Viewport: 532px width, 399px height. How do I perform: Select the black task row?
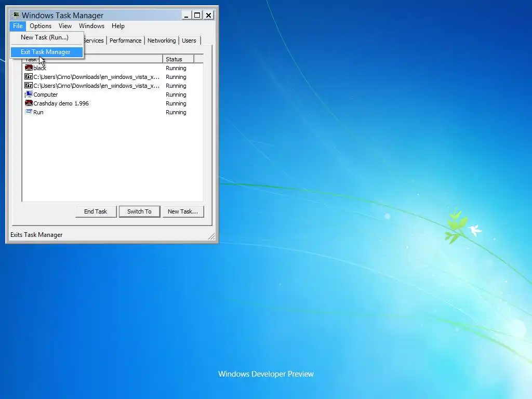click(x=113, y=68)
